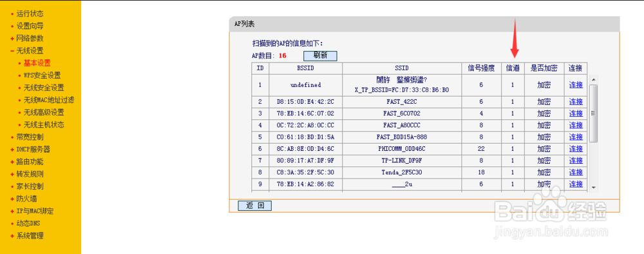Expand the 转发规则 menu

click(30, 174)
